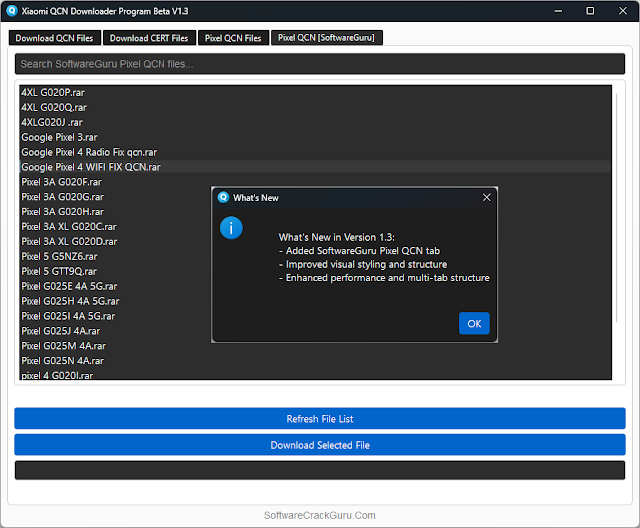The height and width of the screenshot is (528, 640).
Task: Close the What's New dialog
Action: [487, 197]
